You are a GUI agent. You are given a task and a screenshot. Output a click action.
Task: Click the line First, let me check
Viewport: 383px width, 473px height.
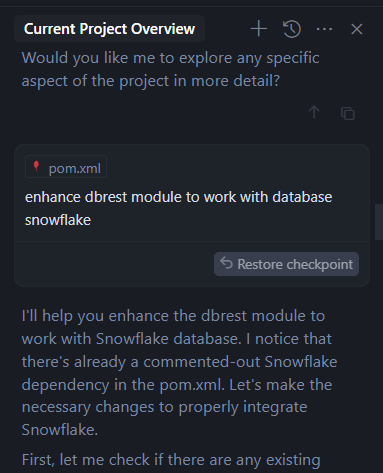pyautogui.click(x=171, y=460)
